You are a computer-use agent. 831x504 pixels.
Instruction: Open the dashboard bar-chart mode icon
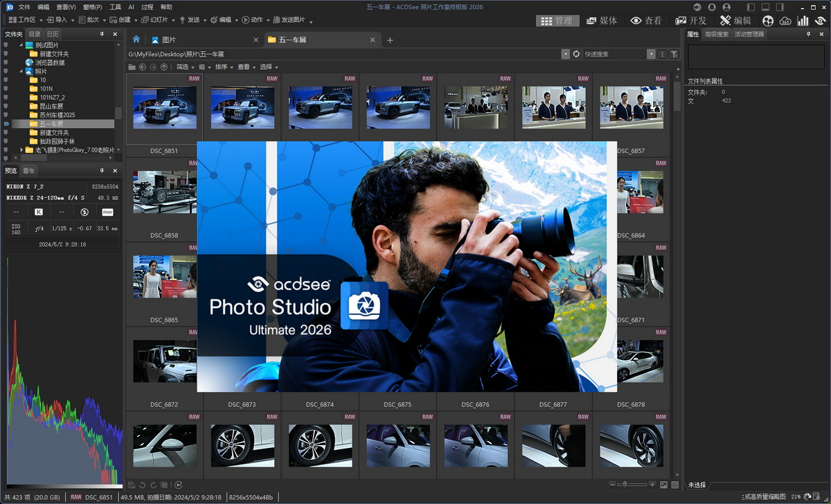pyautogui.click(x=803, y=21)
